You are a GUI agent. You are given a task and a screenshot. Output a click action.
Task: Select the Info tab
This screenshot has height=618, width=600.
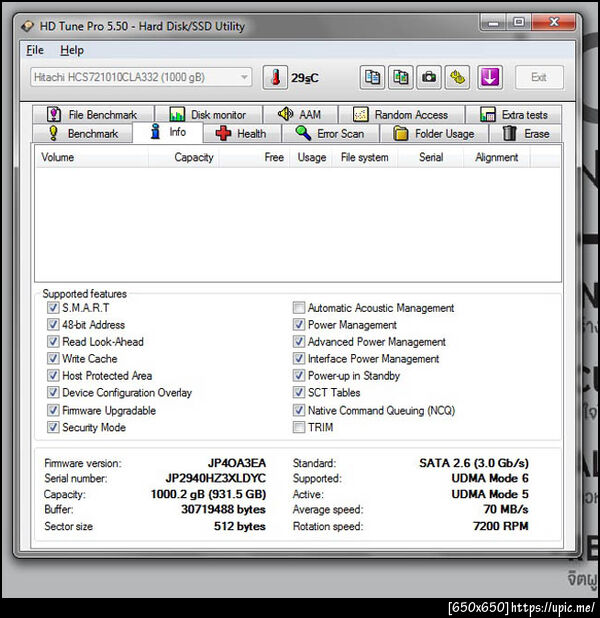168,132
